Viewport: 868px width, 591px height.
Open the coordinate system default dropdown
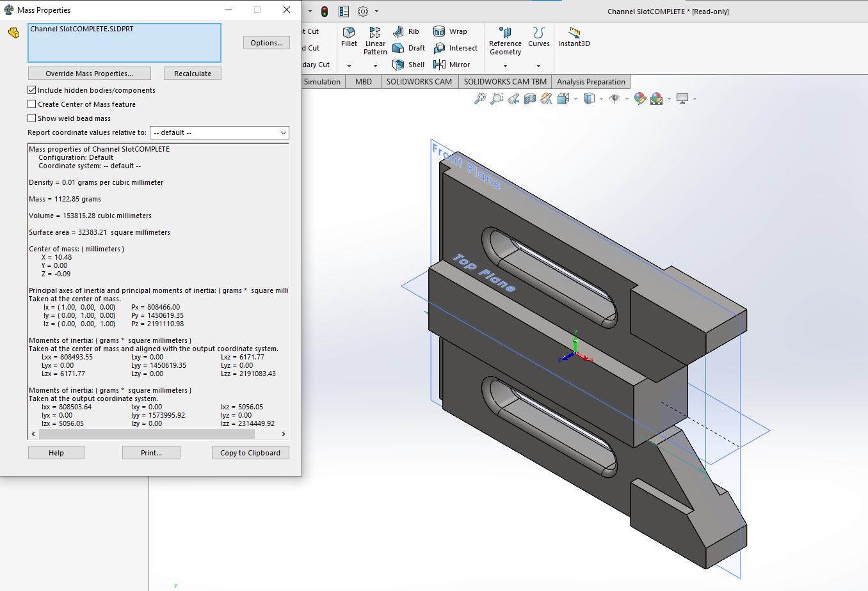click(220, 132)
